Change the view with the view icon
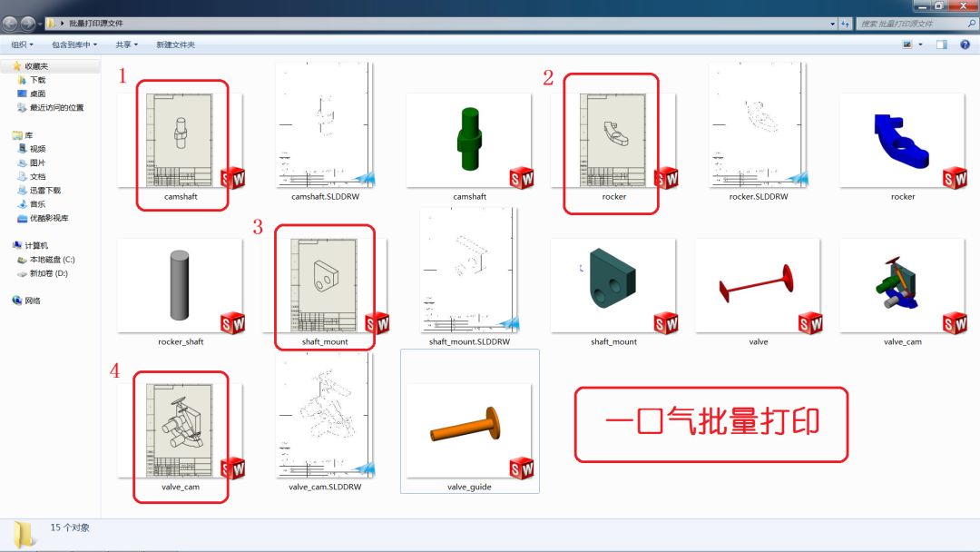 pos(907,44)
